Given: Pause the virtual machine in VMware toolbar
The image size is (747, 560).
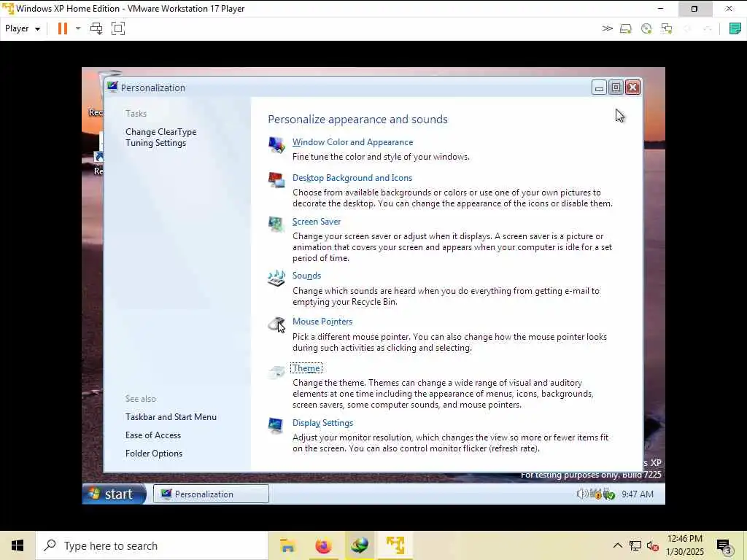Looking at the screenshot, I should [63, 28].
